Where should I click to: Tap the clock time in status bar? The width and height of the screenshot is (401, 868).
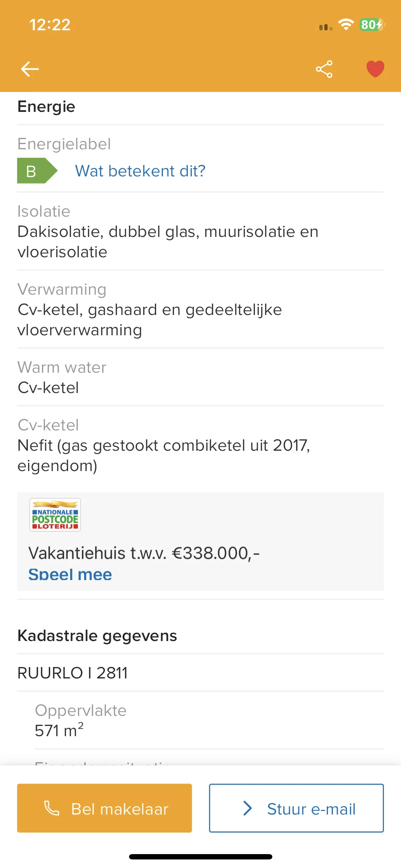coord(50,25)
